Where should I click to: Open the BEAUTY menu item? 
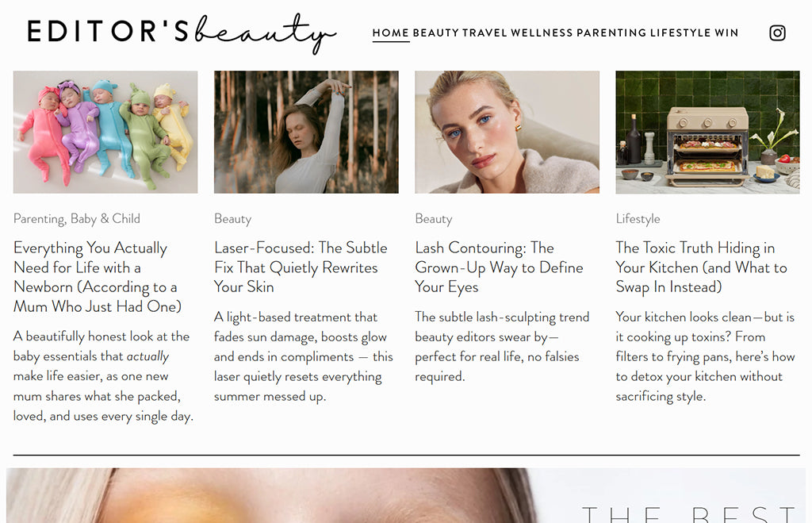435,33
